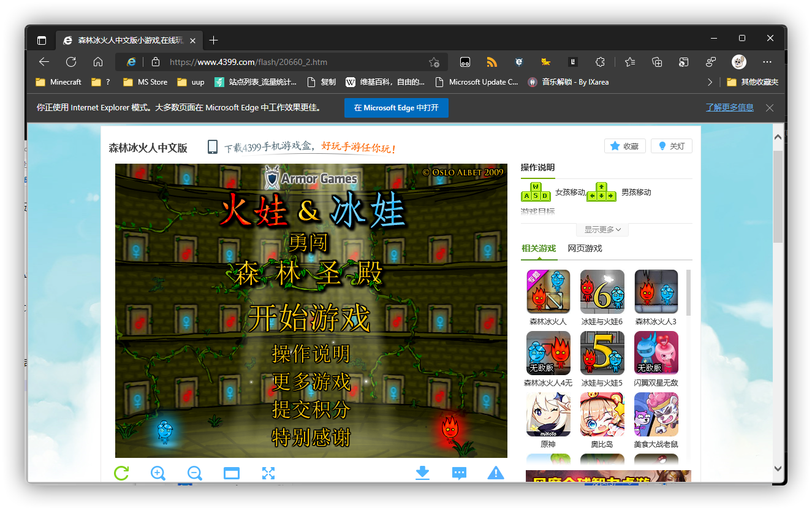Viewport: 812px width, 510px height.
Task: Open the 其他收藏夹 bookmarks folder
Action: click(x=753, y=82)
